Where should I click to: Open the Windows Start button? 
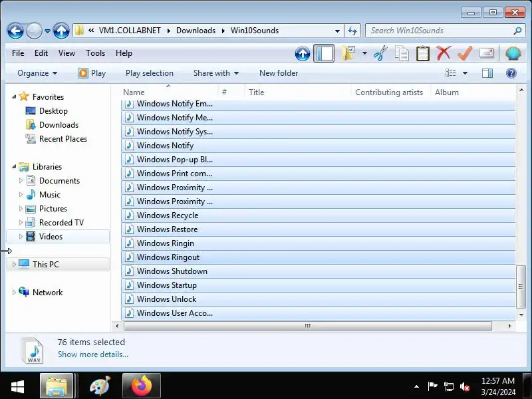17,386
